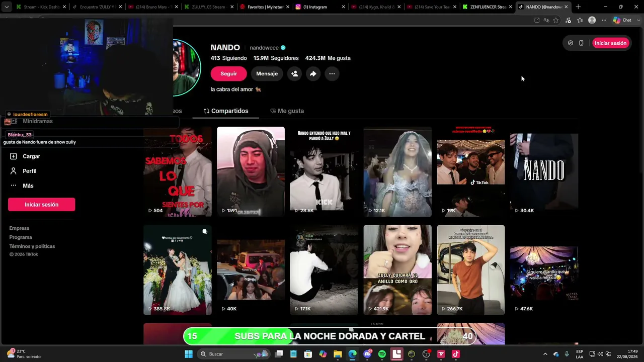Switch to Encuentra 'ZULLY Y' tab
The image size is (644, 362).
coord(97,7)
